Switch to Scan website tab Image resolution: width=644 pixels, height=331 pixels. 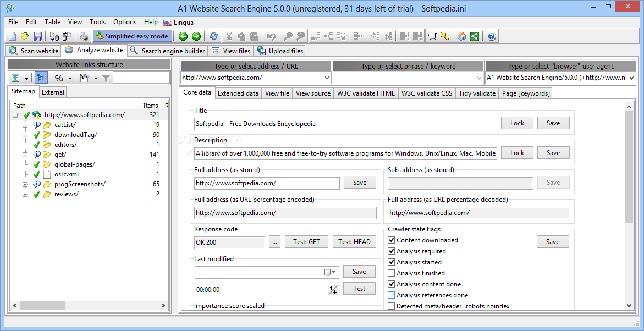34,51
